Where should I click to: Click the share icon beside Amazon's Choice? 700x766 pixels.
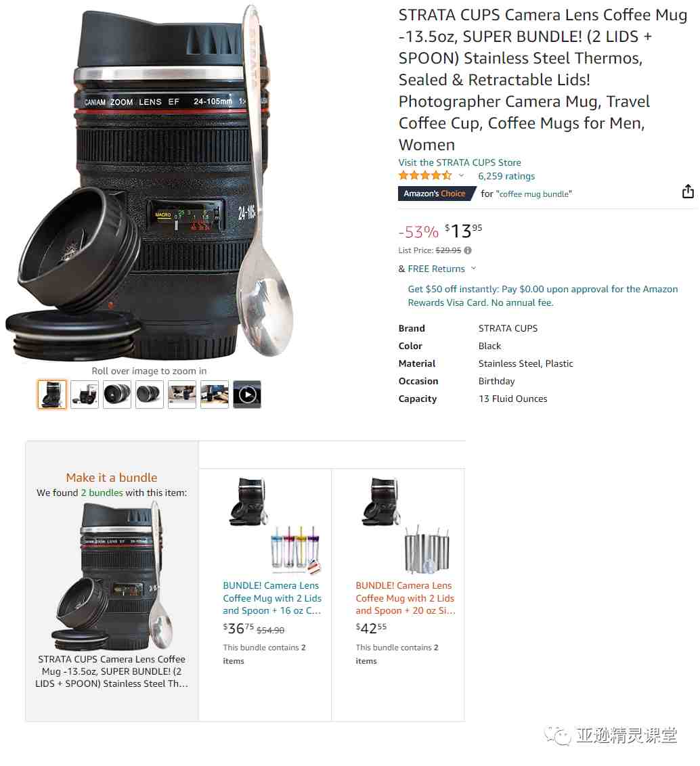[x=688, y=191]
